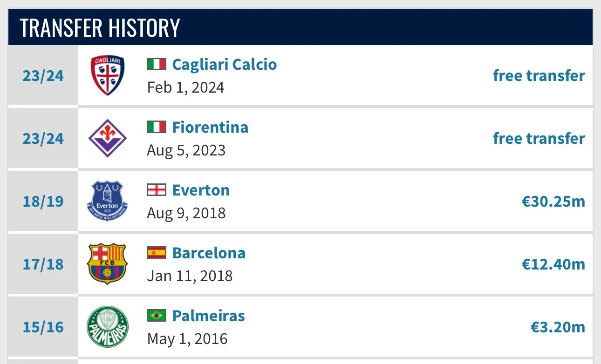
Task: Open the Fiorentina club link
Action: click(x=210, y=127)
